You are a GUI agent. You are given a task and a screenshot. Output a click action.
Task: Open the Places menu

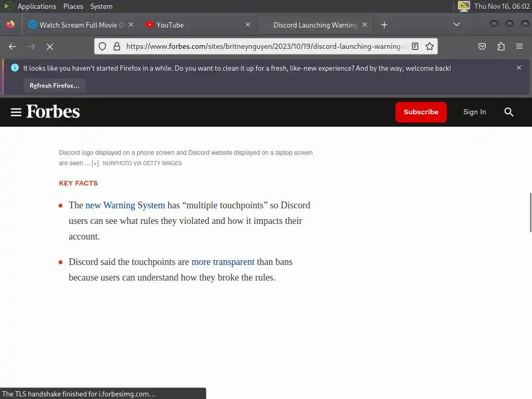[x=73, y=6]
